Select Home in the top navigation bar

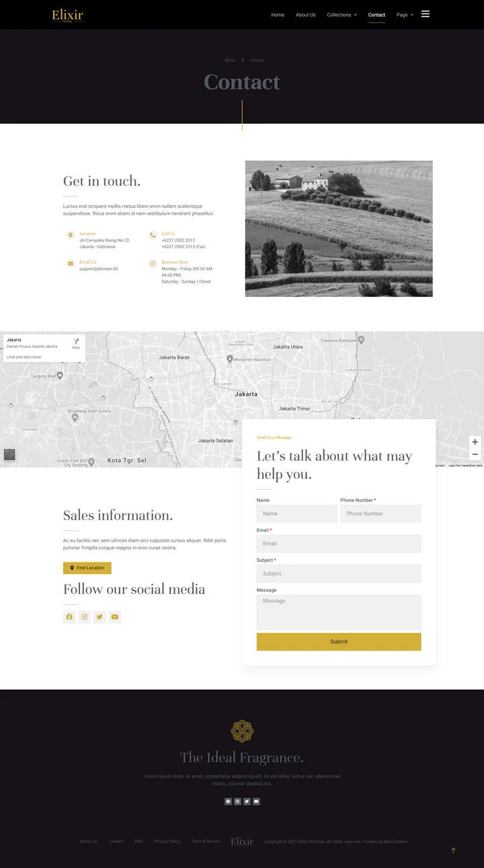tap(278, 15)
